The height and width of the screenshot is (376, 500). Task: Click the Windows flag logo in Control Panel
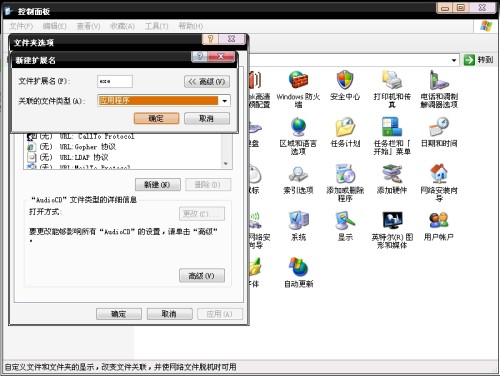point(486,26)
